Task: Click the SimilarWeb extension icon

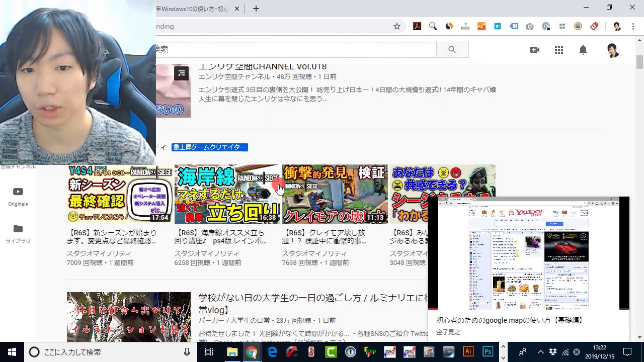Action: [449, 26]
